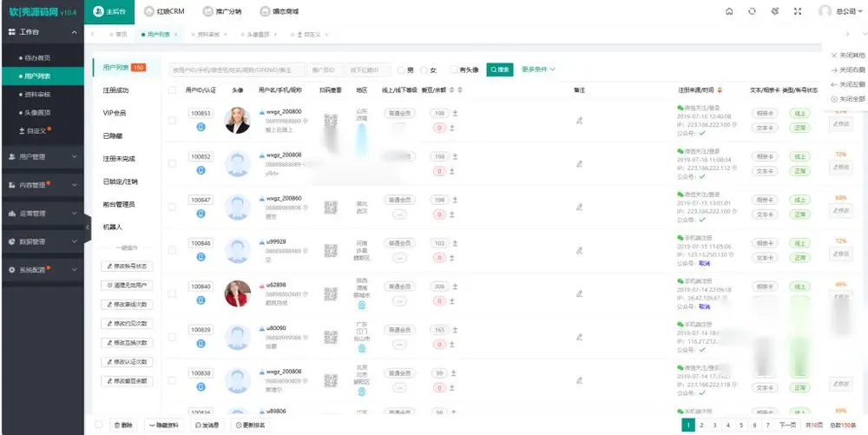Toggle fullscreen icon in top bar
Screen dimensions: 868x435
[x=798, y=11]
